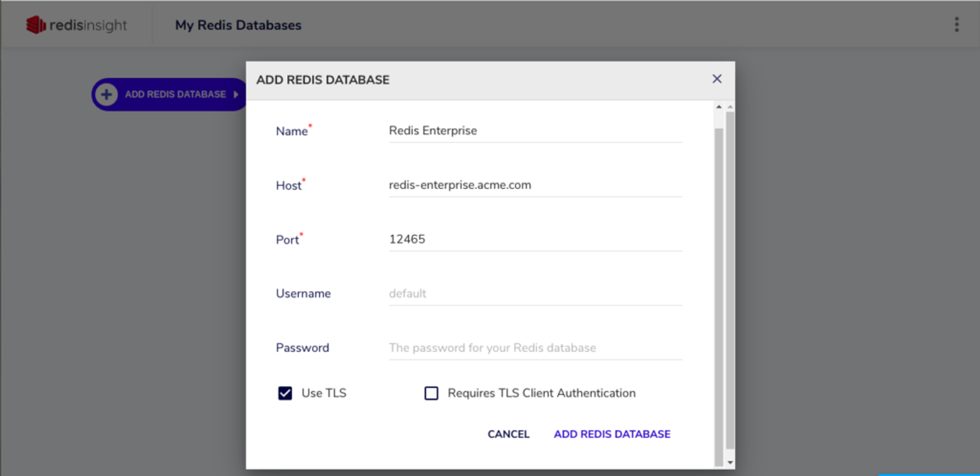Click the My Redis Databases header
Screen dimensions: 980x476
[238, 25]
